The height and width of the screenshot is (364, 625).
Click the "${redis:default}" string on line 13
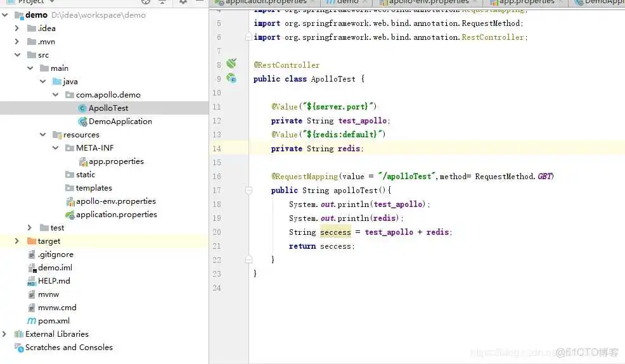coord(344,135)
